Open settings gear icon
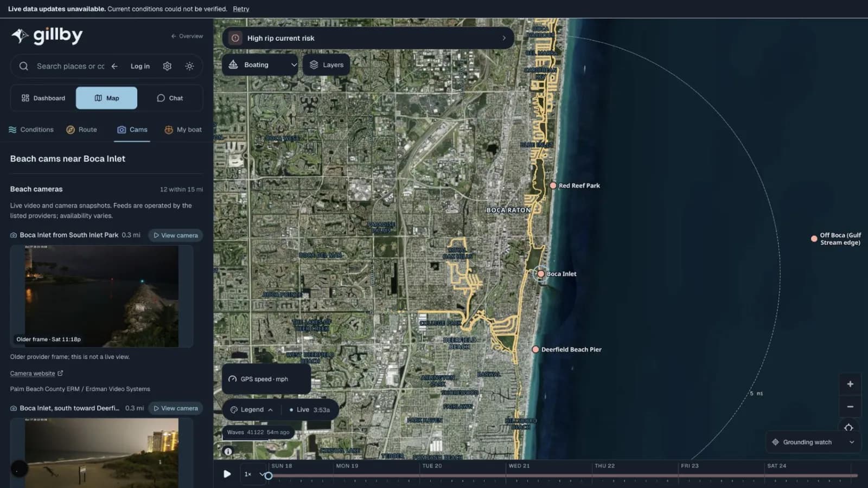This screenshot has height=488, width=868. point(167,66)
